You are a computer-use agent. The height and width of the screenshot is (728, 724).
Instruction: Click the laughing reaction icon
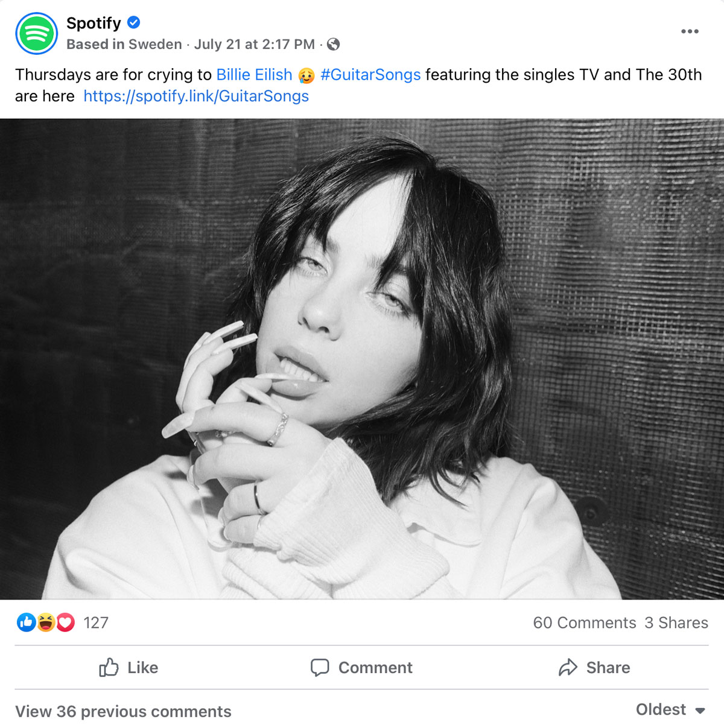(x=45, y=623)
